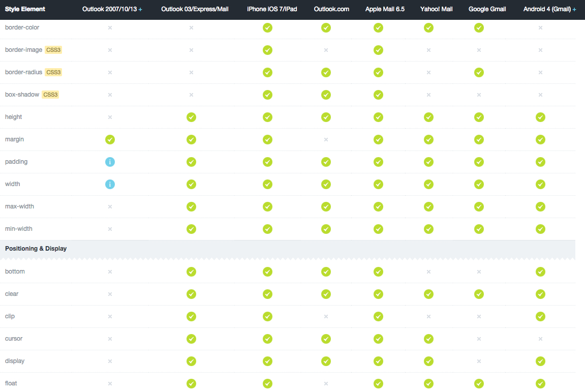The image size is (585, 392).
Task: Click cursor row X mark under Google Gmail
Action: 479,339
